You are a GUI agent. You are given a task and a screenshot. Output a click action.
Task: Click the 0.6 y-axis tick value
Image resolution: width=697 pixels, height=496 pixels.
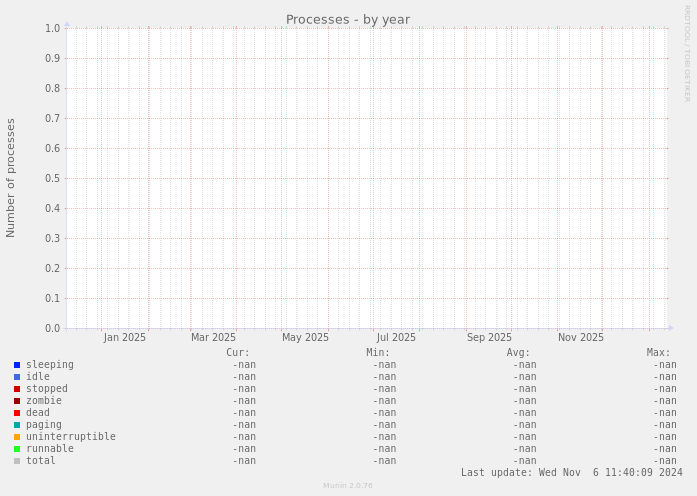click(x=52, y=148)
